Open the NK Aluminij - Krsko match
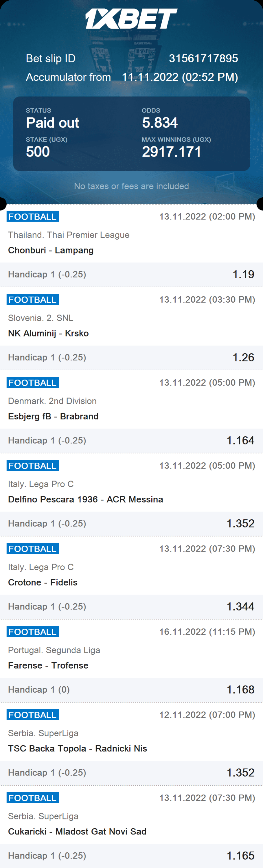 (x=49, y=333)
